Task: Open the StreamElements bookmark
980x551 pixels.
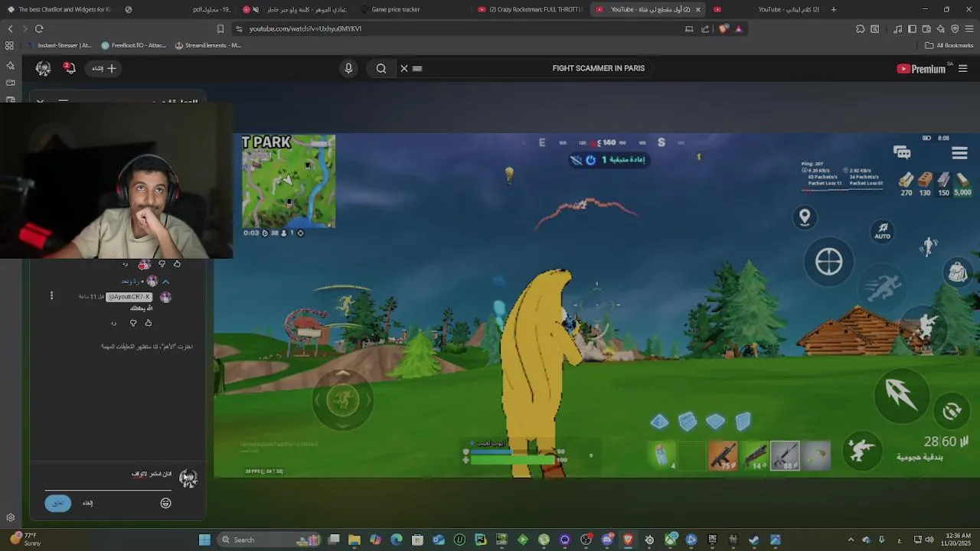Action: pos(207,45)
